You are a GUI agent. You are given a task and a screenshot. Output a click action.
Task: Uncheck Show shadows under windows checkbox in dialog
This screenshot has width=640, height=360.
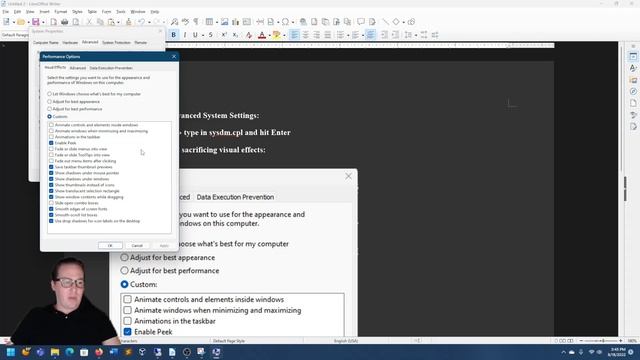coord(51,179)
